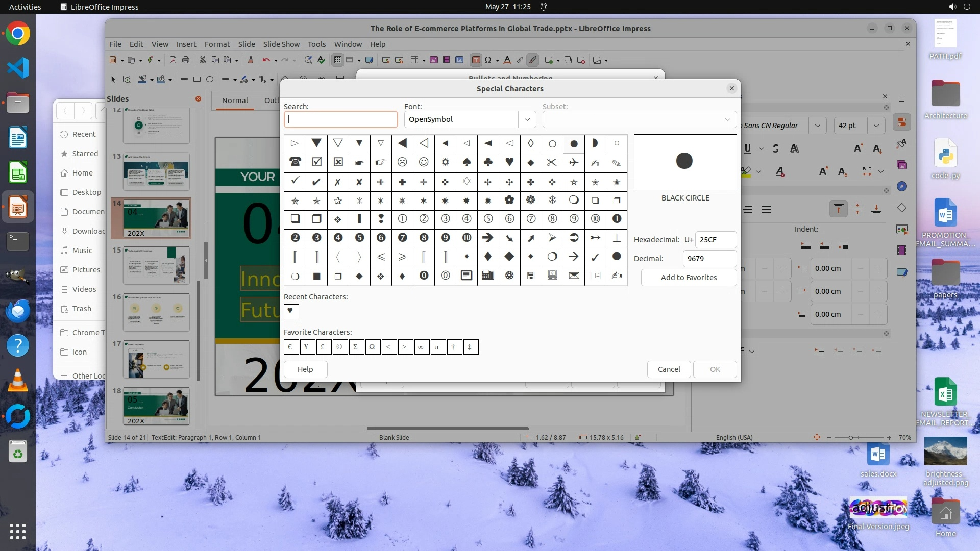This screenshot has width=980, height=551.
Task: Open the Font dropdown showing OpenSymbol
Action: (527, 119)
